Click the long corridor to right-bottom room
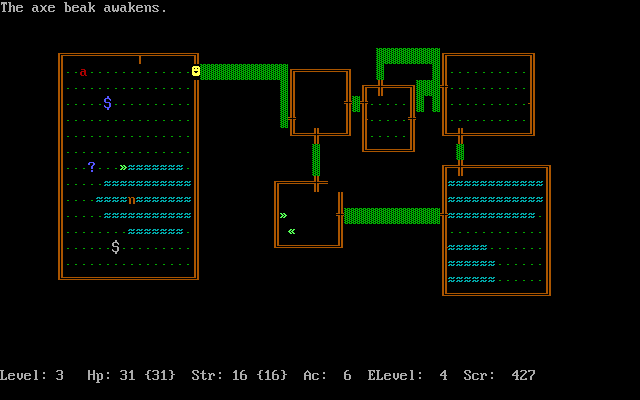This screenshot has width=640, height=400. pos(392,216)
